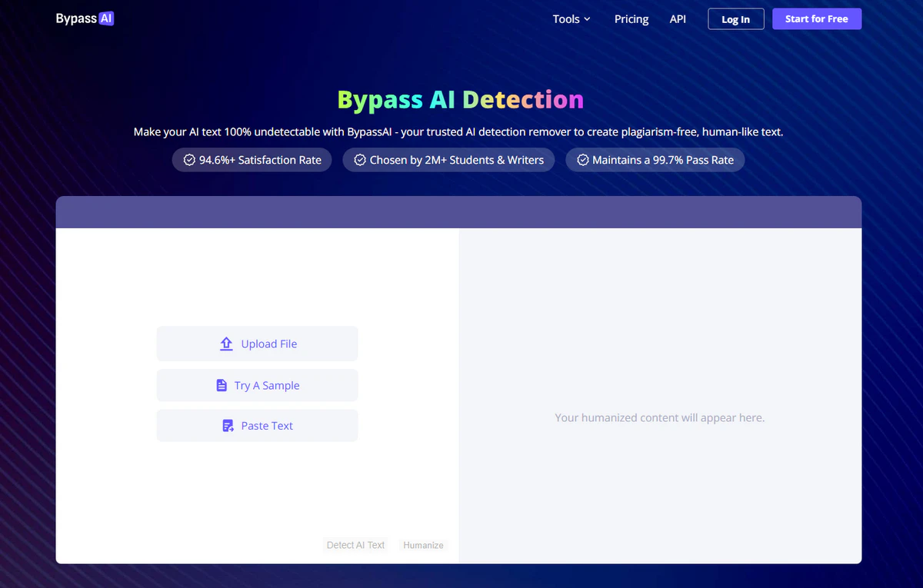
Task: Expand the Tools dropdown menu
Action: [571, 18]
